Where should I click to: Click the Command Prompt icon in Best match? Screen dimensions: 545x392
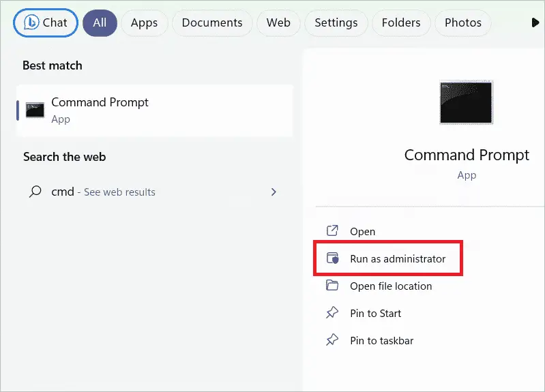click(35, 110)
